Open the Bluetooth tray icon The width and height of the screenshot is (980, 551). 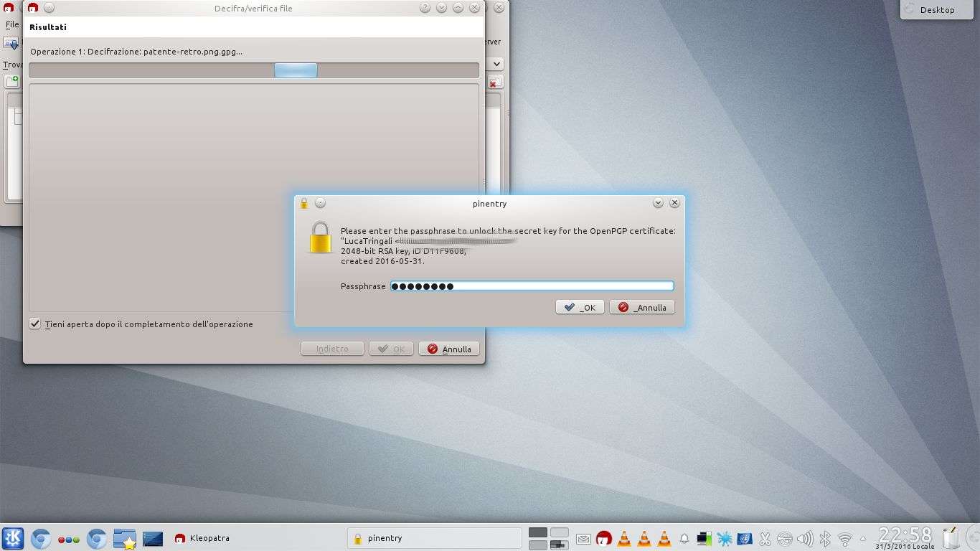pyautogui.click(x=825, y=538)
